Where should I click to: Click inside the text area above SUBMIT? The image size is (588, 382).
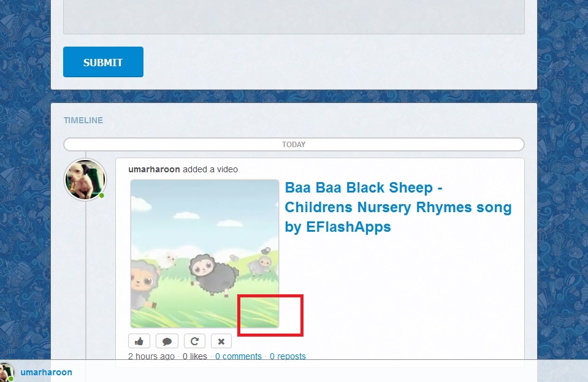click(x=294, y=17)
